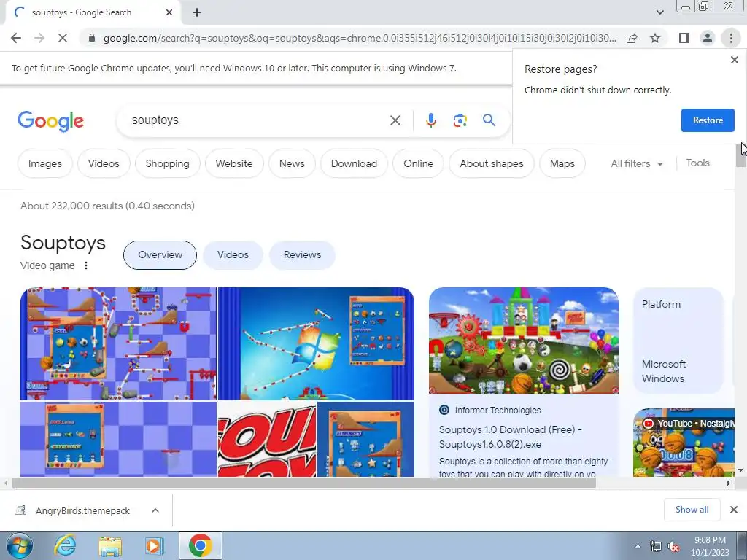Select the Website filter chip
Viewport: 747px width, 560px height.
coord(234,163)
